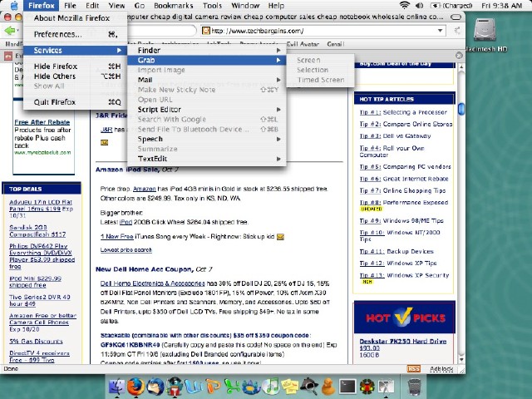Open Deskstar 7K250 Hard Drive link
The width and height of the screenshot is (532, 399).
click(x=402, y=342)
